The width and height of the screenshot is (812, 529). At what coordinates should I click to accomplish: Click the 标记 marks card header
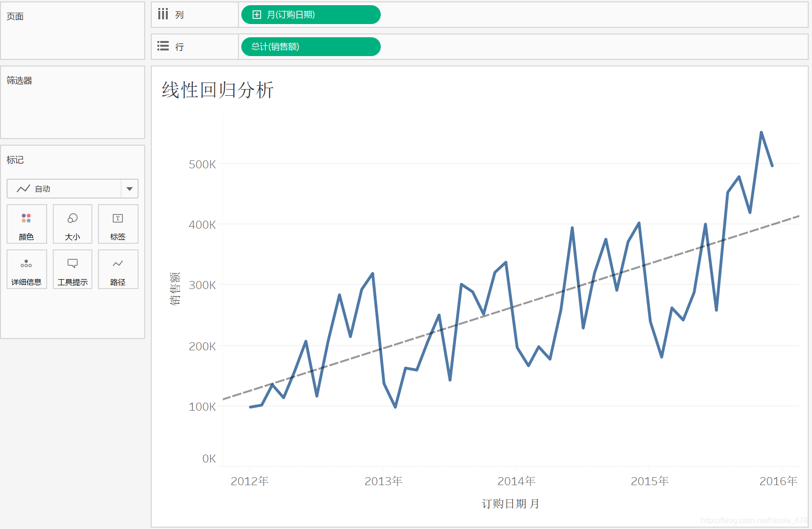pyautogui.click(x=15, y=160)
